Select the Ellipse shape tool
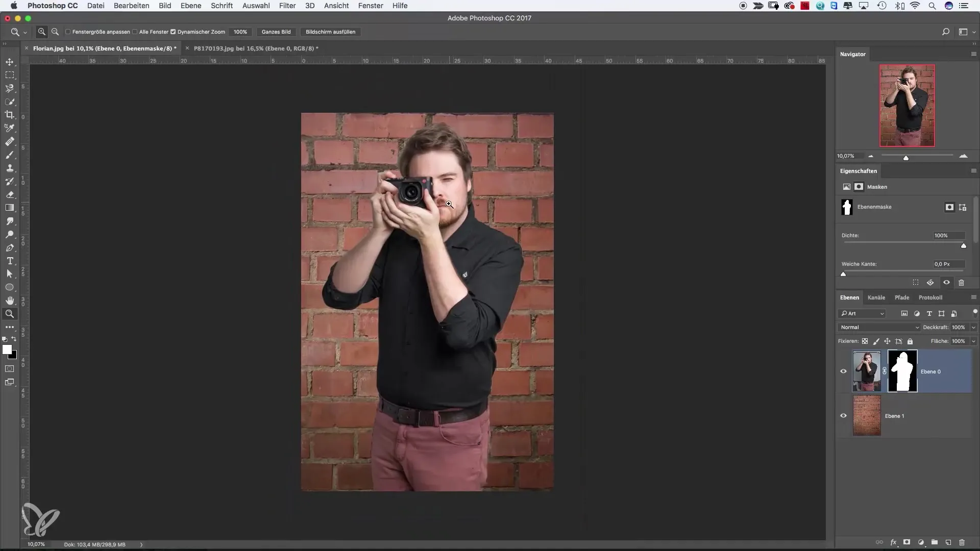 coord(10,287)
